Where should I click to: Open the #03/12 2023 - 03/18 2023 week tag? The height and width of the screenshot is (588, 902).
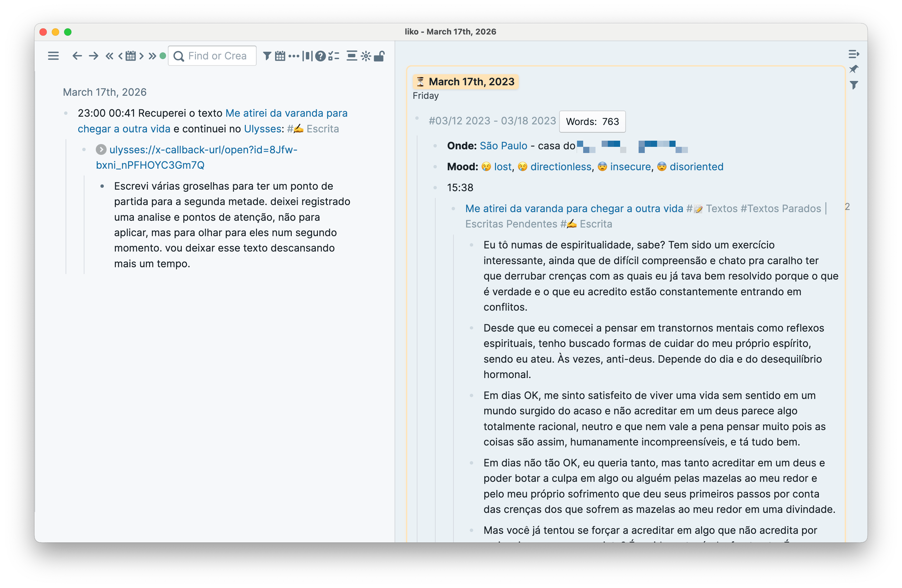(x=492, y=121)
